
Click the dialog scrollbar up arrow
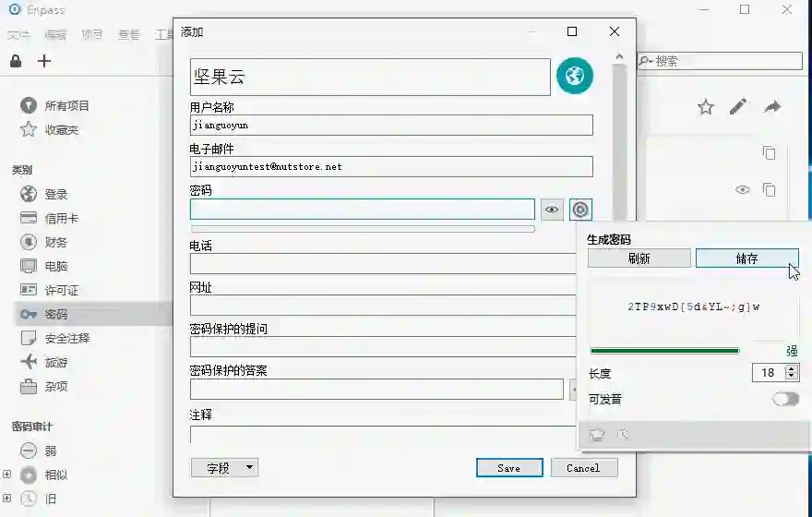[619, 56]
